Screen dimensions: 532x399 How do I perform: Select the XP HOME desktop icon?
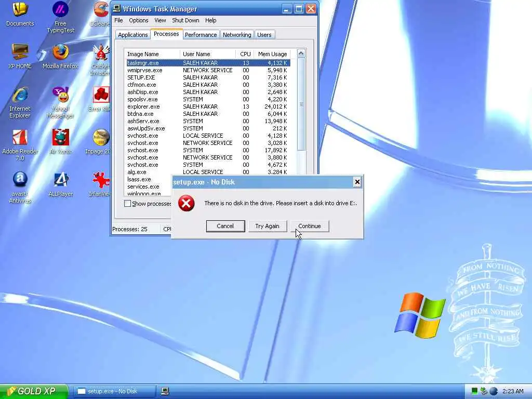[20, 56]
